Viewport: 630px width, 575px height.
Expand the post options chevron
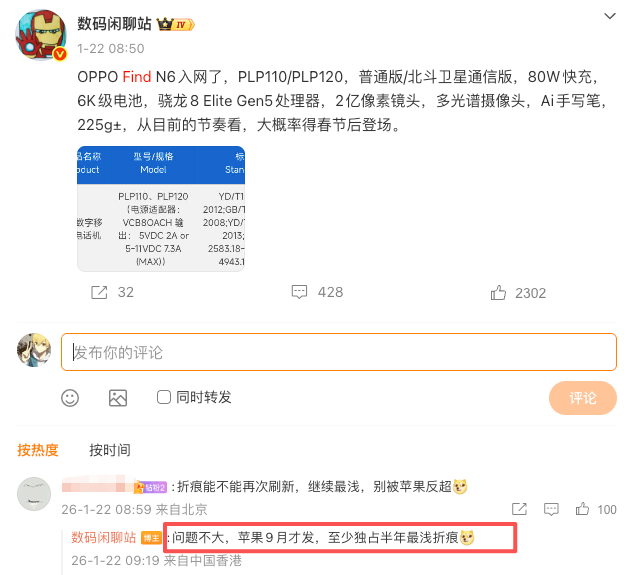coord(610,16)
